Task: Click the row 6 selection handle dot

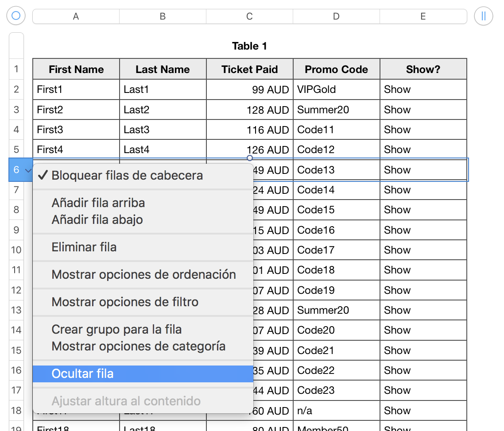Action: [250, 158]
